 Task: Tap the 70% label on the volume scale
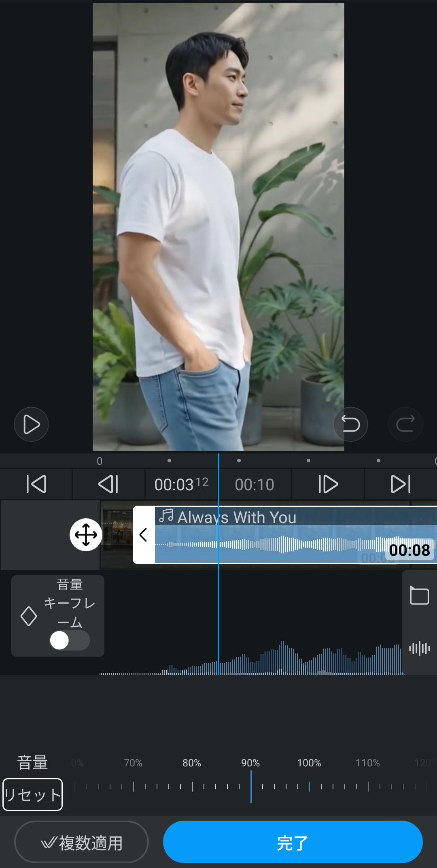click(133, 763)
